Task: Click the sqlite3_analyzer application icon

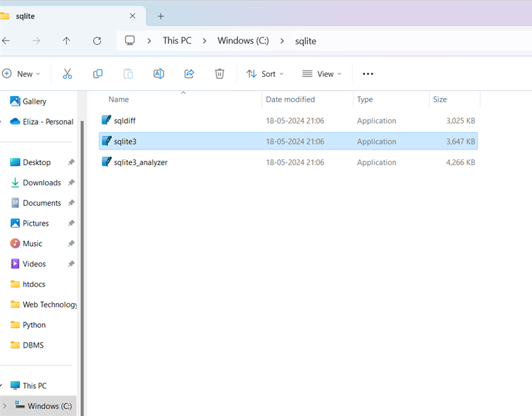Action: pos(106,161)
